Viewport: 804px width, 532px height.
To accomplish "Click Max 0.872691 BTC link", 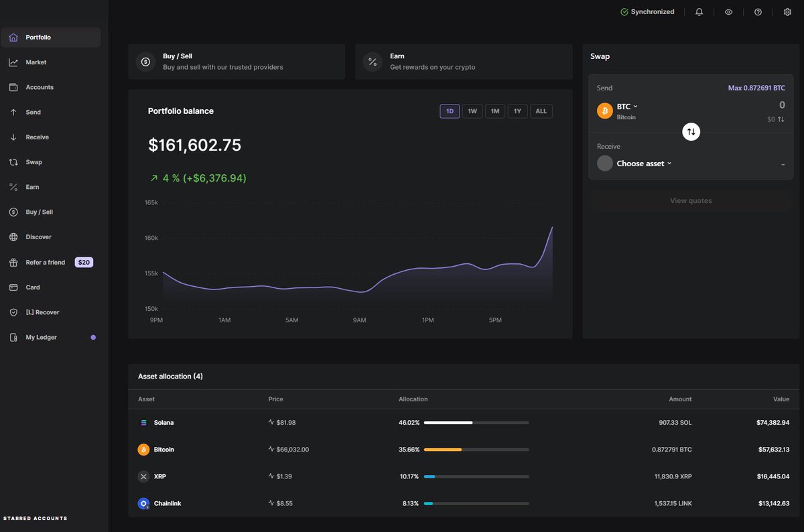I will pyautogui.click(x=756, y=88).
